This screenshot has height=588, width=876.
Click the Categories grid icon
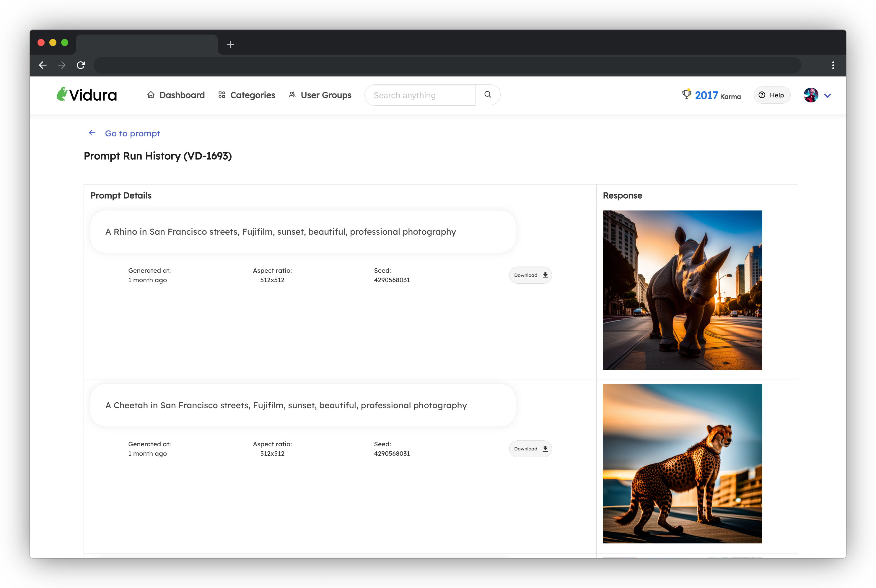point(221,95)
